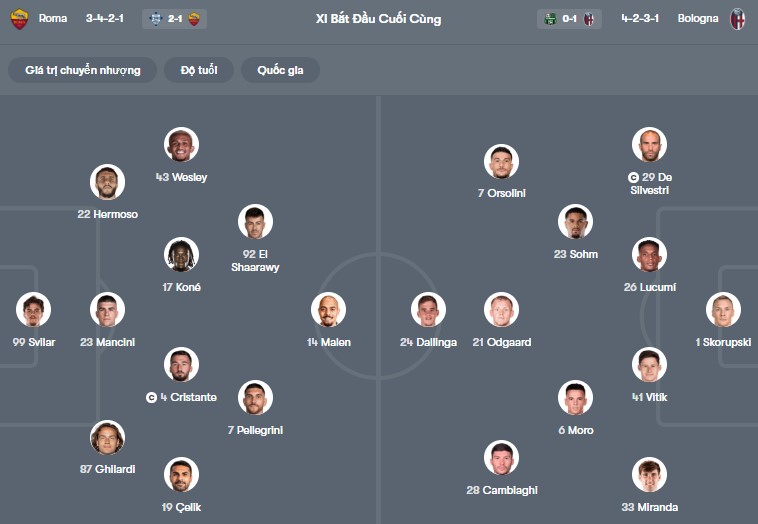This screenshot has width=758, height=524.
Task: Click Orsolini's avatar in the Bologna lineup
Action: [x=502, y=162]
